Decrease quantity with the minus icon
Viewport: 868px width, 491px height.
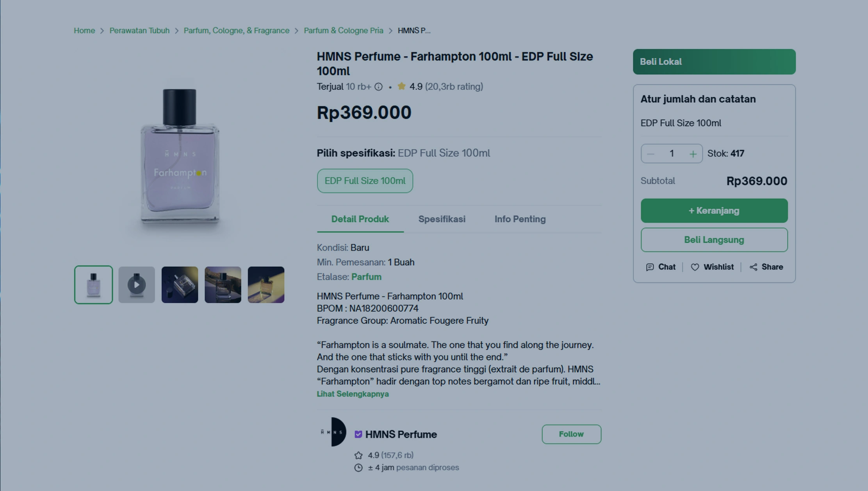pyautogui.click(x=651, y=154)
